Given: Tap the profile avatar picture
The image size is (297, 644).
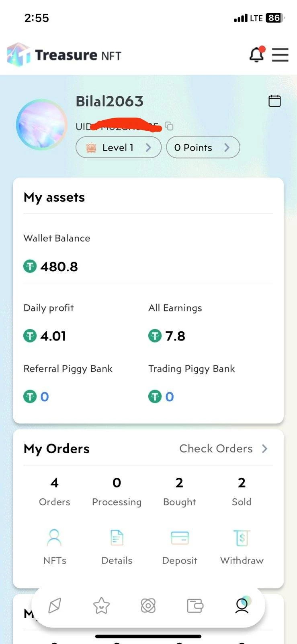Looking at the screenshot, I should (x=42, y=125).
